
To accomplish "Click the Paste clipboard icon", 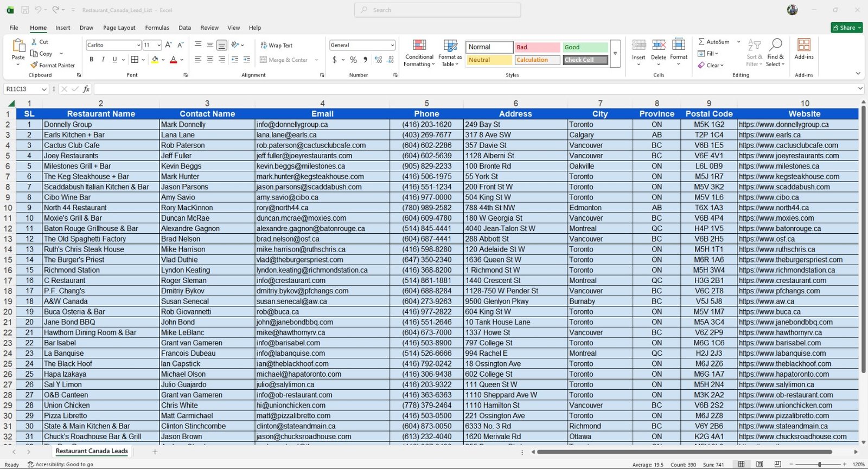I will tap(18, 46).
